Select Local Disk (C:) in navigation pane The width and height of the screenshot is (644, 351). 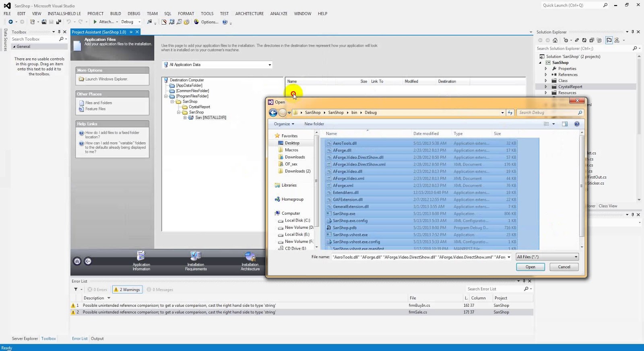[297, 220]
